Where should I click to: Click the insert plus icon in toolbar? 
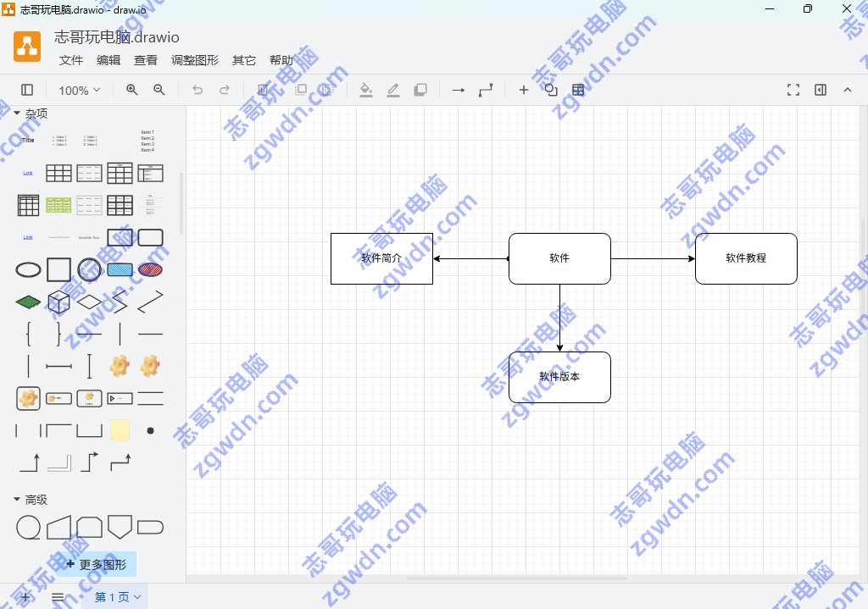pos(523,90)
